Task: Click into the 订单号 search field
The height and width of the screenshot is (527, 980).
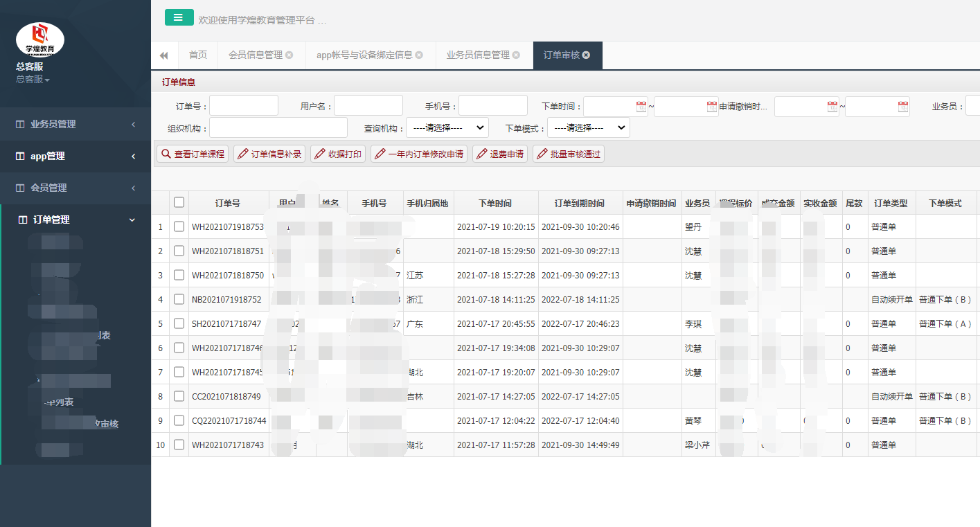Action: 244,106
